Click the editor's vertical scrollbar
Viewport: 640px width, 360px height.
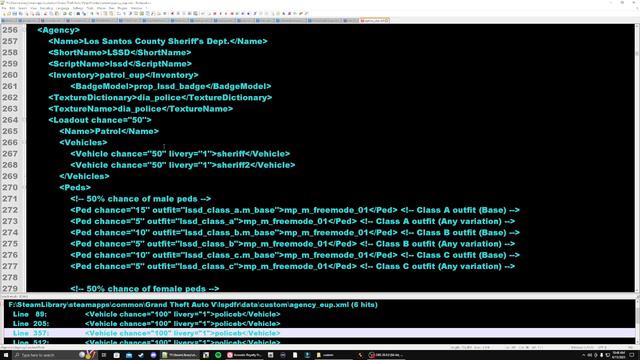pyautogui.click(x=637, y=157)
